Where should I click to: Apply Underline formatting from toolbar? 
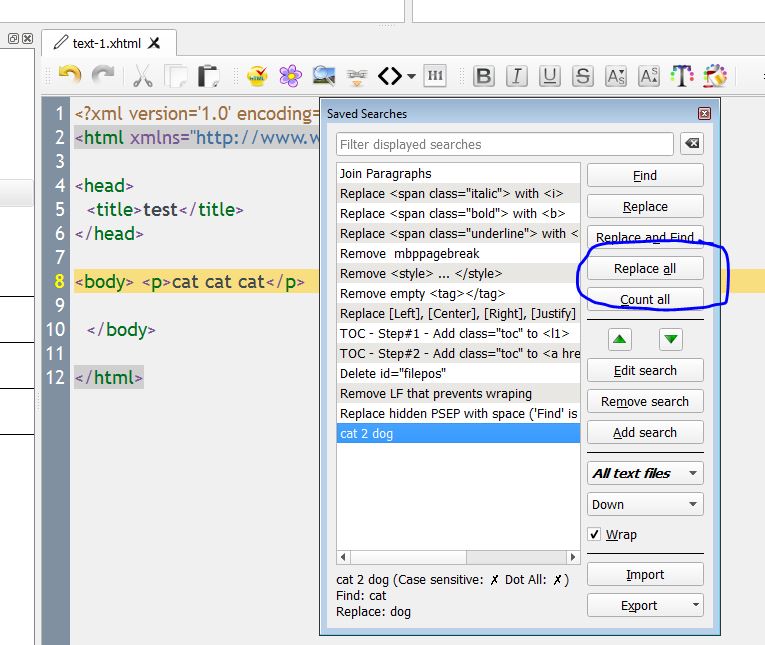550,76
